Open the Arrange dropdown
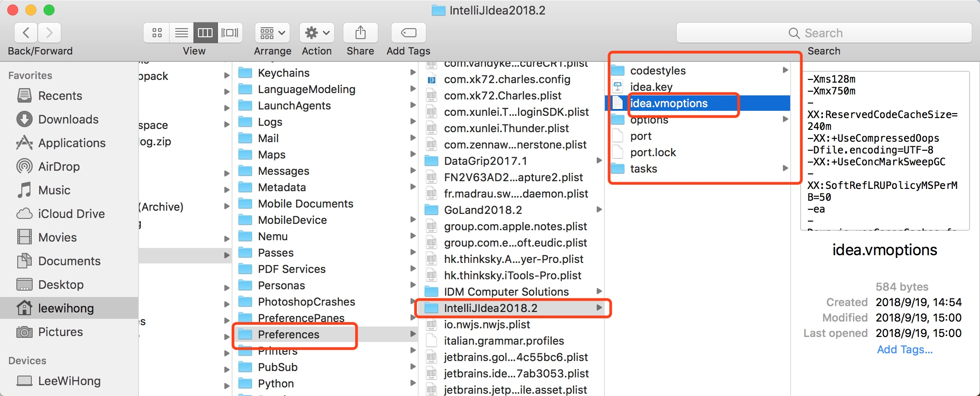This screenshot has height=396, width=980. click(272, 33)
